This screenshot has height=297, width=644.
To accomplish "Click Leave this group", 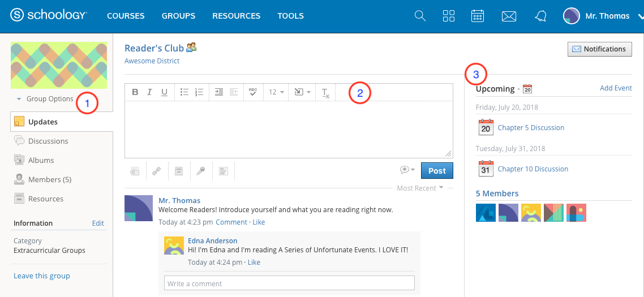I will click(x=41, y=276).
